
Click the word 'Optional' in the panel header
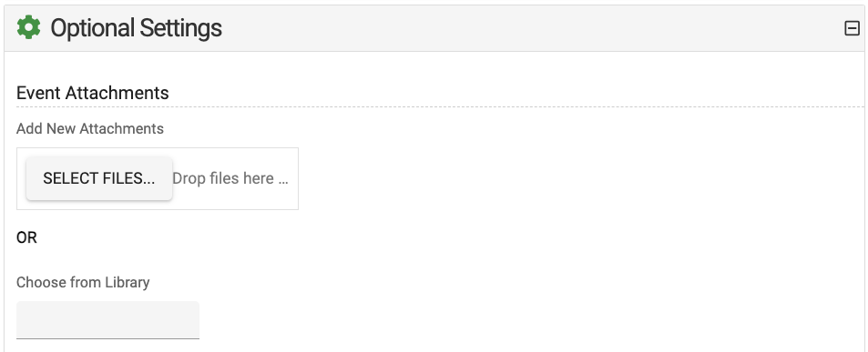[x=92, y=27]
